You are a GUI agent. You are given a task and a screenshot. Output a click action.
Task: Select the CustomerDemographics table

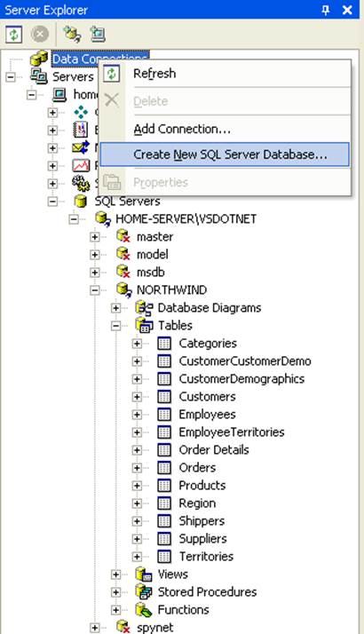[x=241, y=379]
